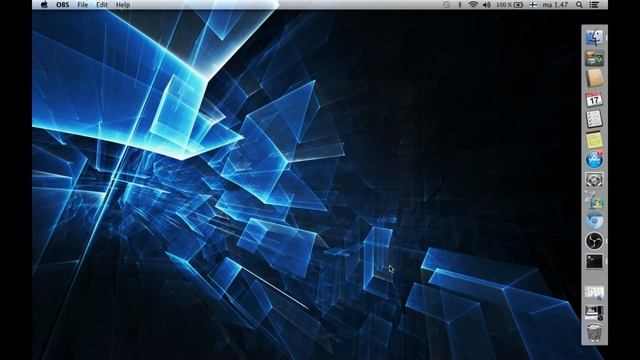This screenshot has height=360, width=640.
Task: Open Terminal from the dock
Action: pyautogui.click(x=594, y=261)
